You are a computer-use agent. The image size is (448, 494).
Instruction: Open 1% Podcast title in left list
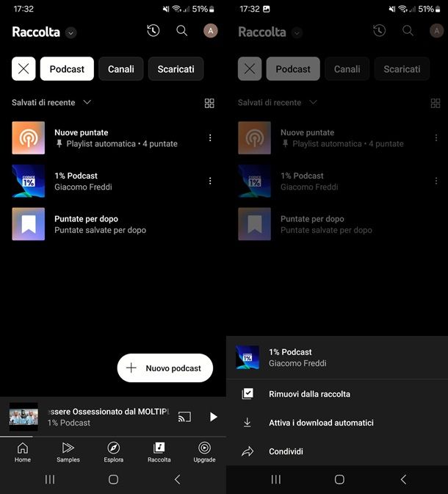pos(76,176)
